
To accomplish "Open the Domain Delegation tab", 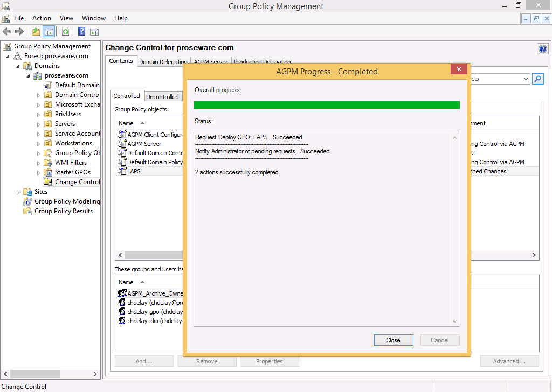I will pos(163,62).
